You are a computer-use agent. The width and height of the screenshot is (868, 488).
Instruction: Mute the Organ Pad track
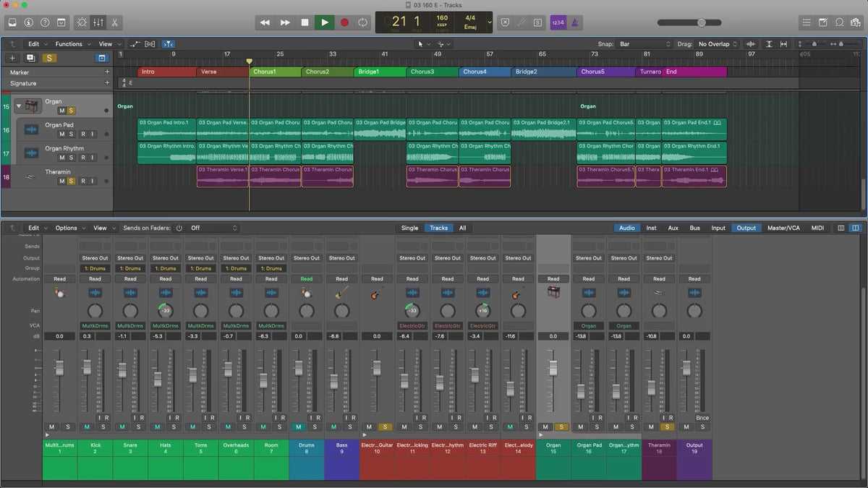point(62,134)
